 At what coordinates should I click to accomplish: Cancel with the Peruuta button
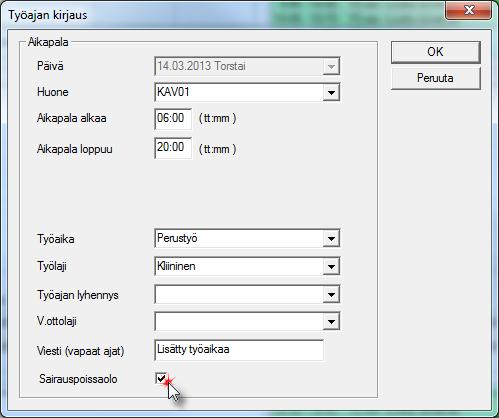[436, 78]
